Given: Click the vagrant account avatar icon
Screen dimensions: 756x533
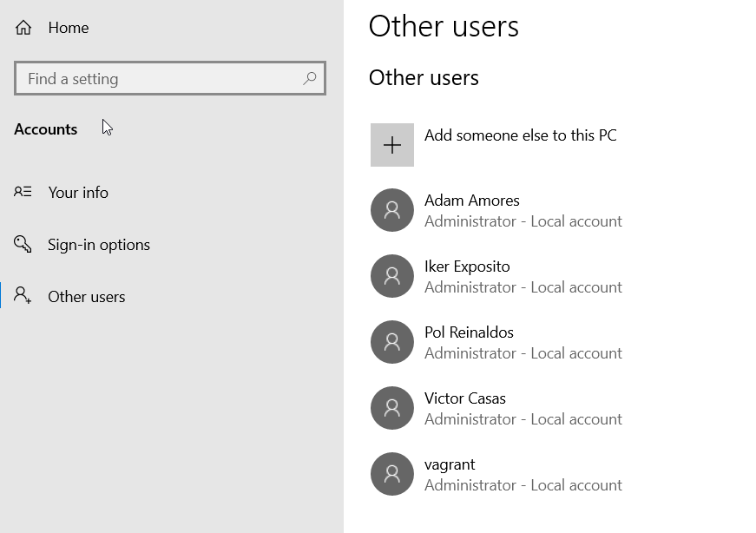Looking at the screenshot, I should [392, 474].
